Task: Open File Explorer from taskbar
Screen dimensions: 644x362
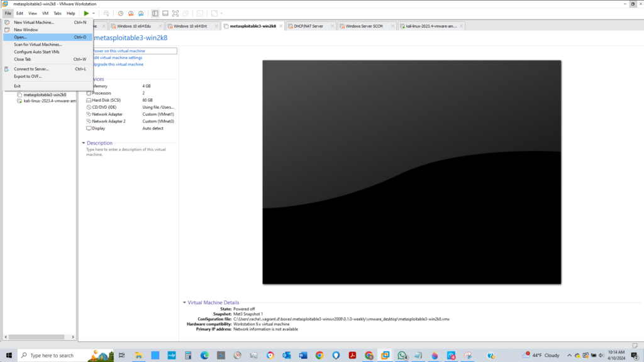Action: click(x=139, y=356)
